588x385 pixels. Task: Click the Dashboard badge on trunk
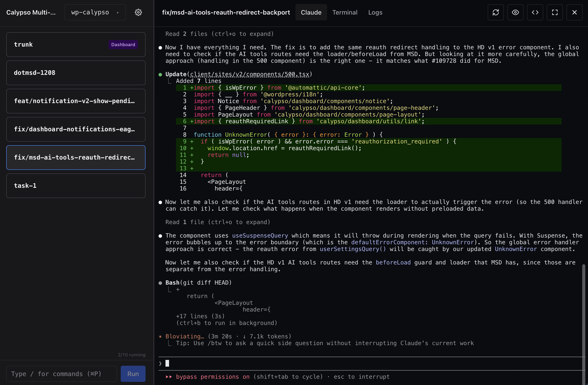(x=123, y=45)
